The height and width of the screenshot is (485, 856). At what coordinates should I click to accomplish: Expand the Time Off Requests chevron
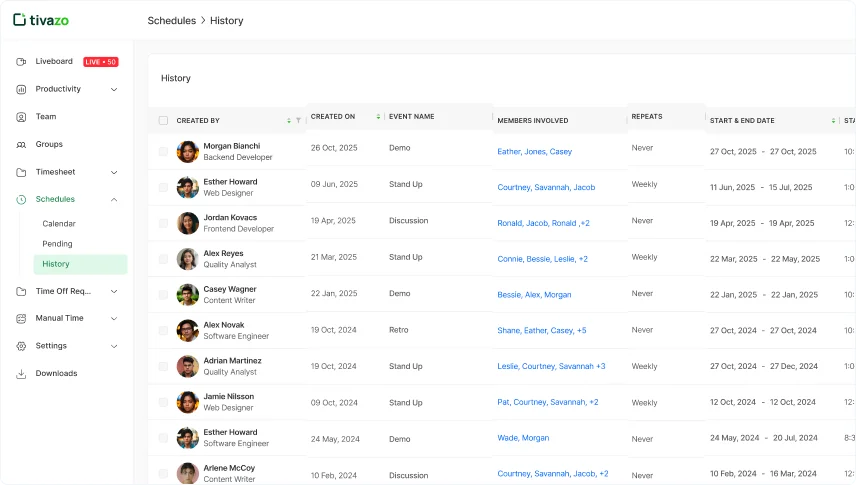(x=114, y=292)
